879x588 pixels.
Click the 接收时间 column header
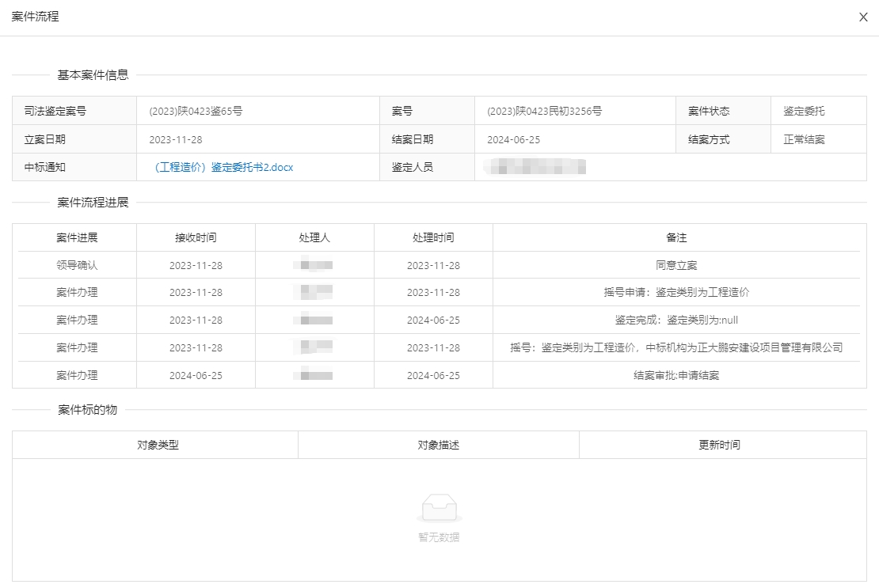click(x=196, y=237)
